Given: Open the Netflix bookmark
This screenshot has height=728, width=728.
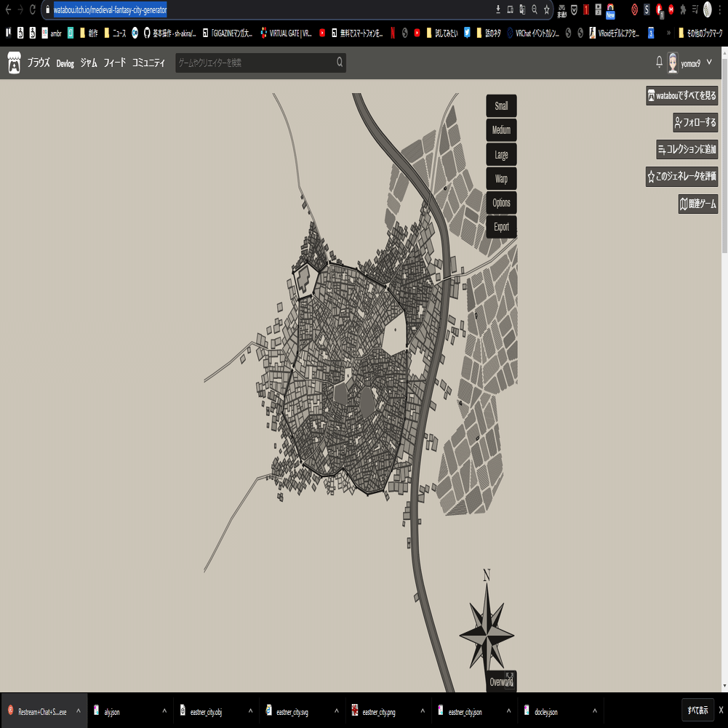Looking at the screenshot, I should click(x=392, y=33).
